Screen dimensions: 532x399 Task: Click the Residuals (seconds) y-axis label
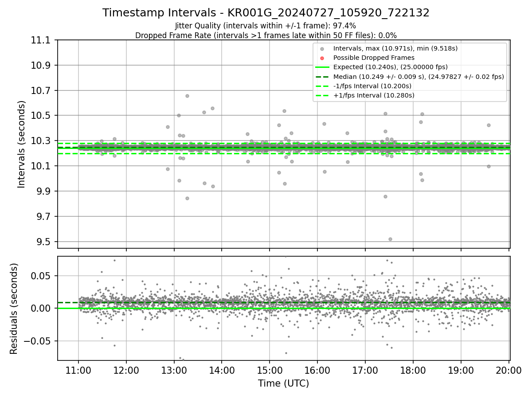click(x=14, y=309)
